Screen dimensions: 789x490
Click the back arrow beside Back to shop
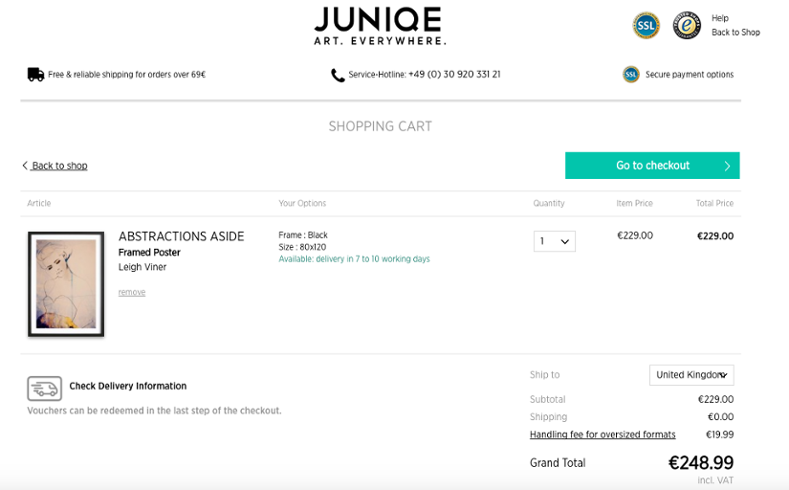[x=25, y=165]
